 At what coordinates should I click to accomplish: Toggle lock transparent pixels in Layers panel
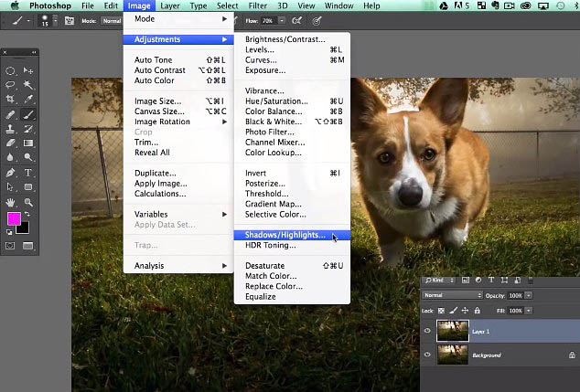441,311
